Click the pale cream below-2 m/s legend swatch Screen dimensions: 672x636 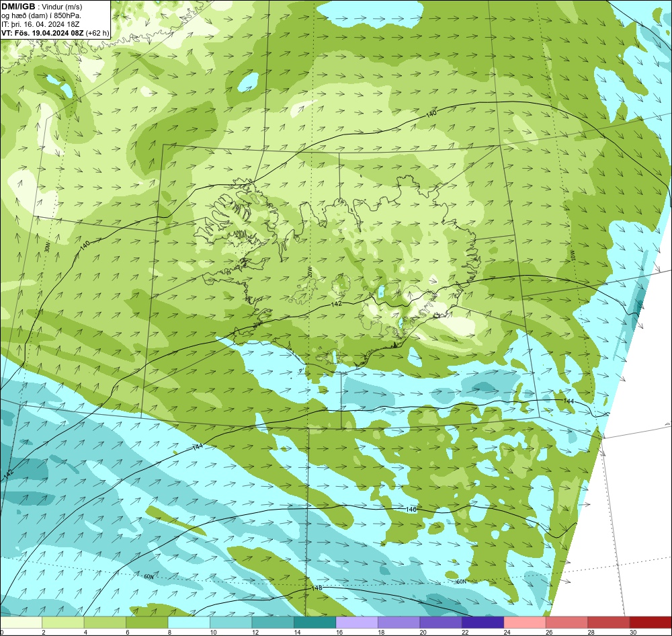[x=22, y=623]
